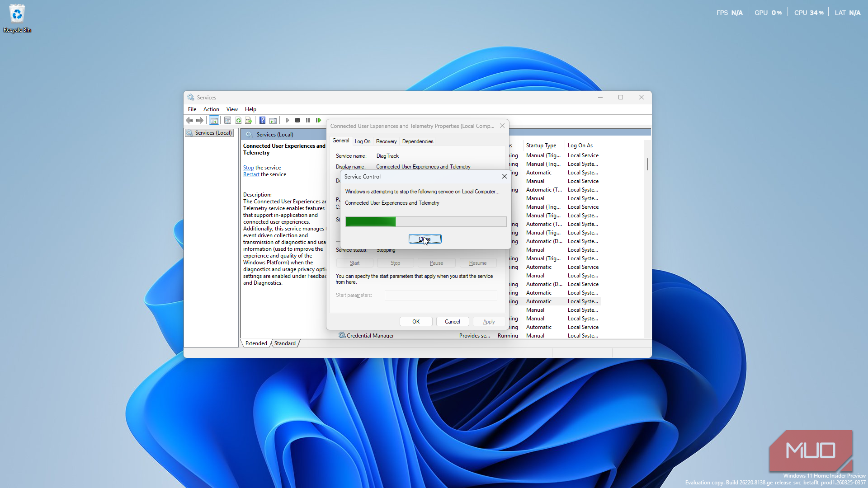The width and height of the screenshot is (868, 488).
Task: Click the bold selected-service heading in Extended pane
Action: pyautogui.click(x=284, y=149)
